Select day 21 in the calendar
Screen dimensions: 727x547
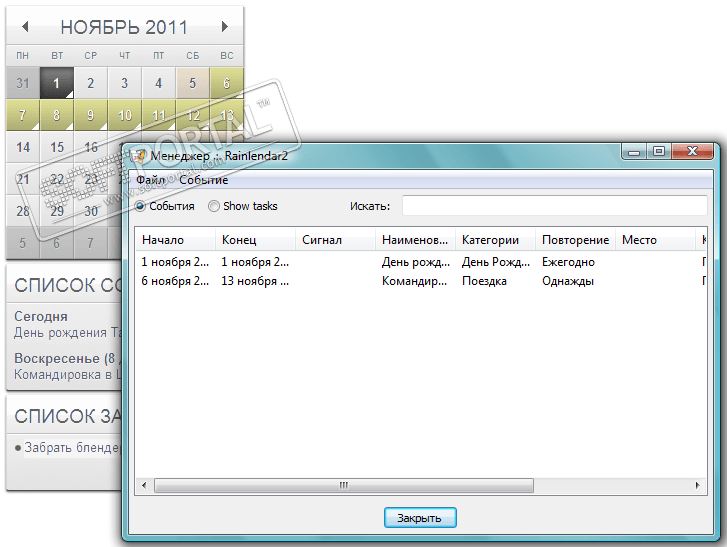22,179
